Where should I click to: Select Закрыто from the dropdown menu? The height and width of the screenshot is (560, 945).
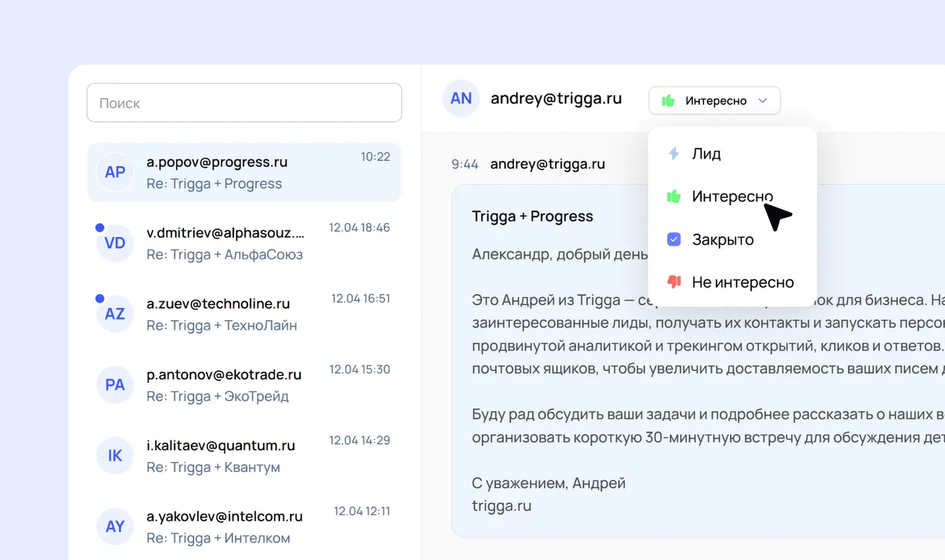[x=722, y=239]
